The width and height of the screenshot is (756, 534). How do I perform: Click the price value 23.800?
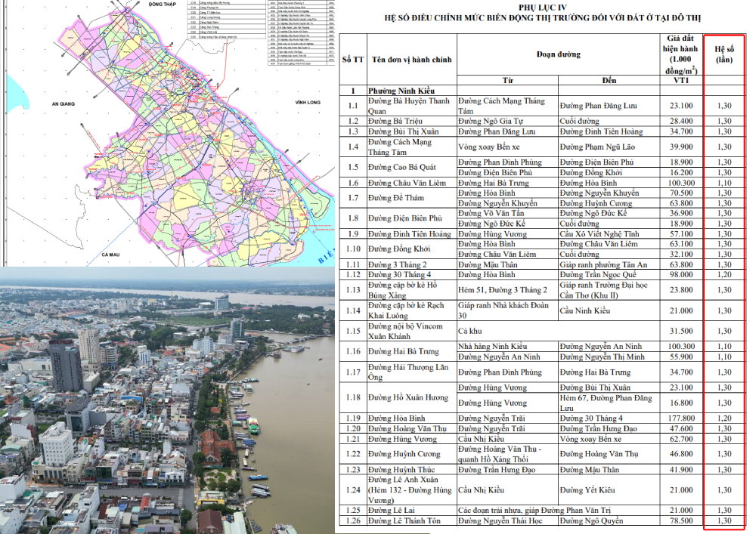[x=681, y=290]
